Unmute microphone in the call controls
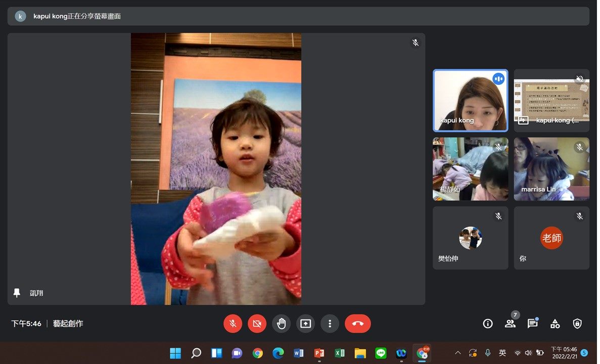Image resolution: width=600 pixels, height=364 pixels. tap(233, 324)
